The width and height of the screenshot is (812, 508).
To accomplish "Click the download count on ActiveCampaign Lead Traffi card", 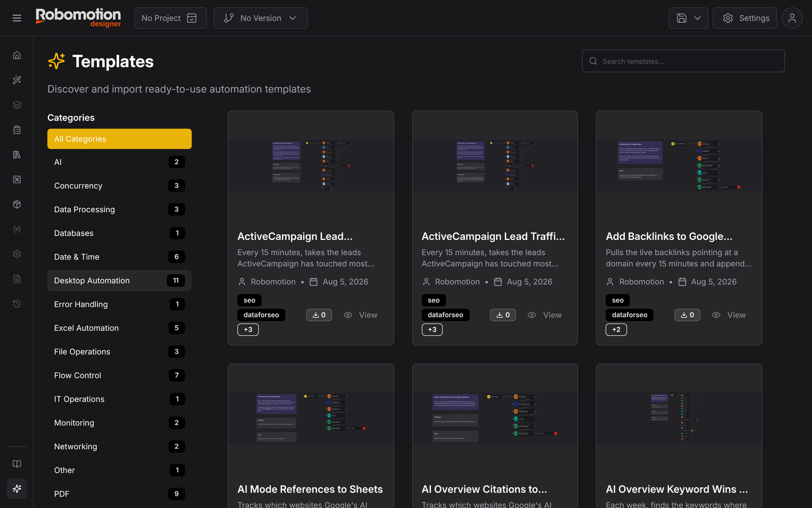I will [503, 315].
